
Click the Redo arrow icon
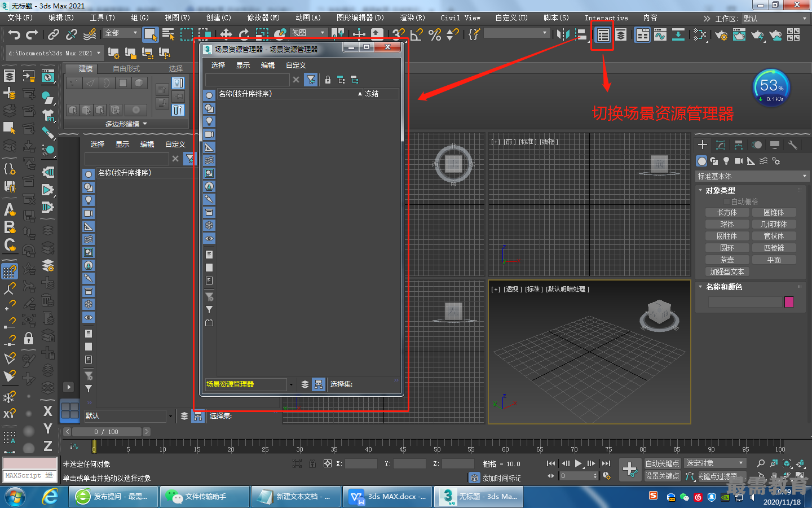tap(32, 34)
